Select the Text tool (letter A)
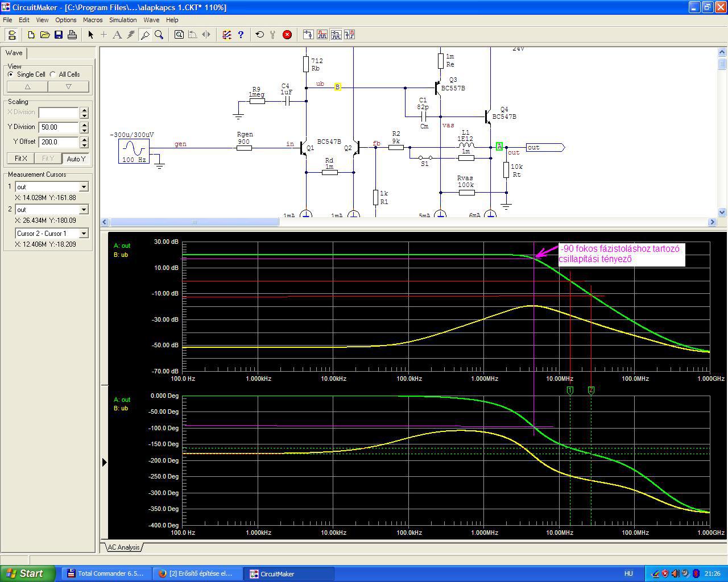The width and height of the screenshot is (728, 582). point(117,35)
